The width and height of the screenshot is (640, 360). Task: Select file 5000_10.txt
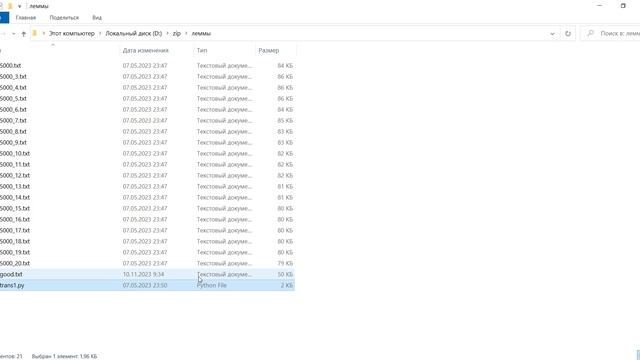point(15,153)
